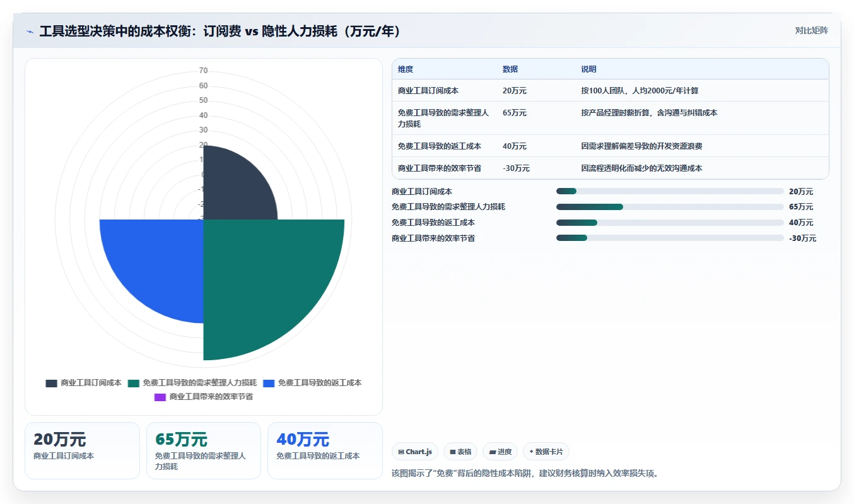Click progress bar for 商业工具带来的效率节省
Screen dimensions: 854x504
coord(670,238)
